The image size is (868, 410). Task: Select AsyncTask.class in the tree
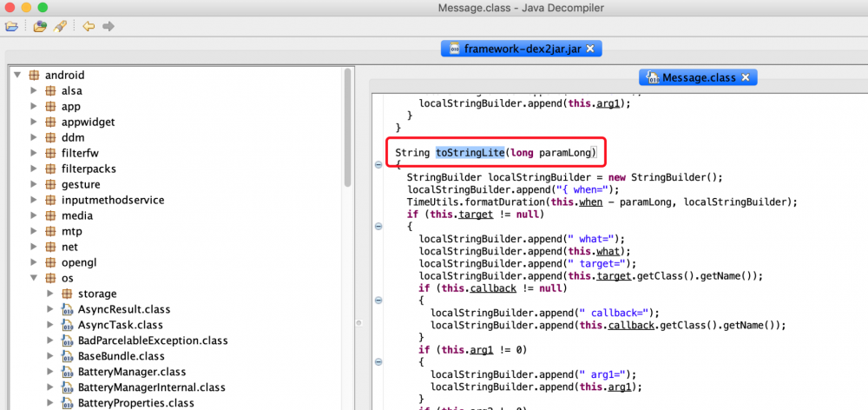tap(120, 325)
